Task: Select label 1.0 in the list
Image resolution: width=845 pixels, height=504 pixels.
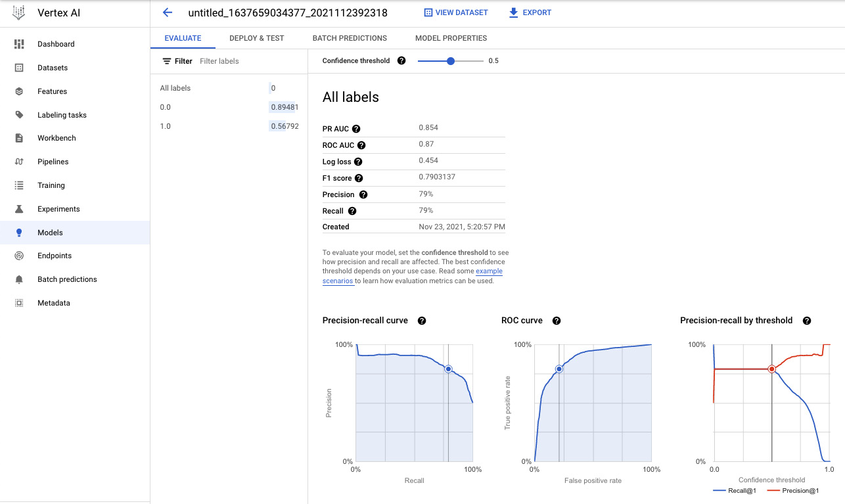Action: 229,126
